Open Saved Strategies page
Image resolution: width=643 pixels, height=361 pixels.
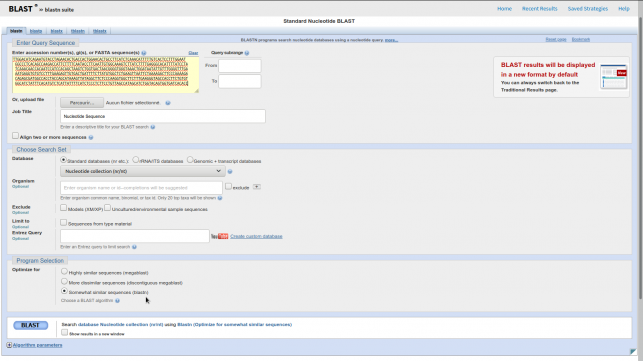pyautogui.click(x=588, y=9)
